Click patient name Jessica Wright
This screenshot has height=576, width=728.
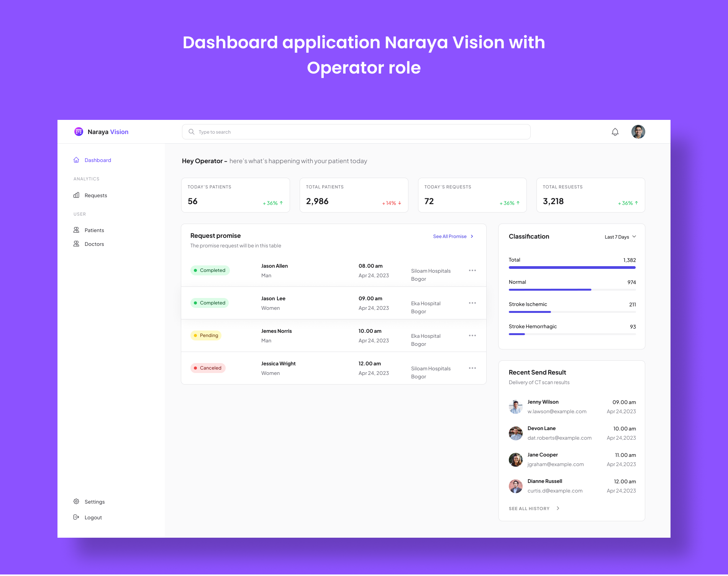(278, 363)
